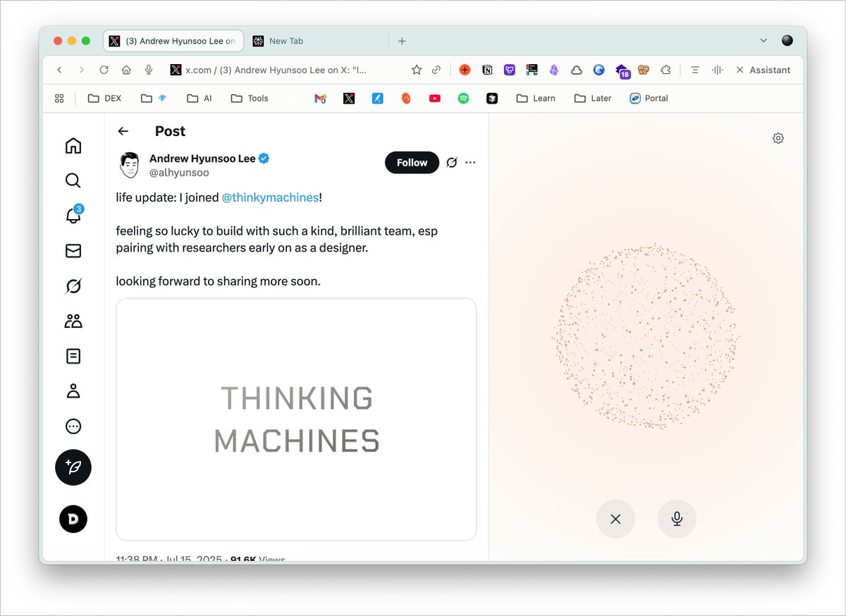Screen dimensions: 846x616
Task: Open the Tools bookmarks folder
Action: coord(250,99)
